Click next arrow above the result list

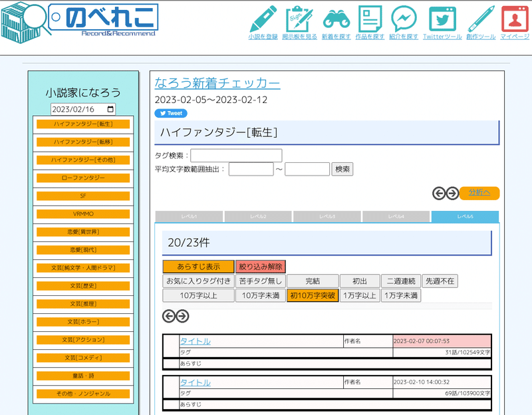click(182, 317)
